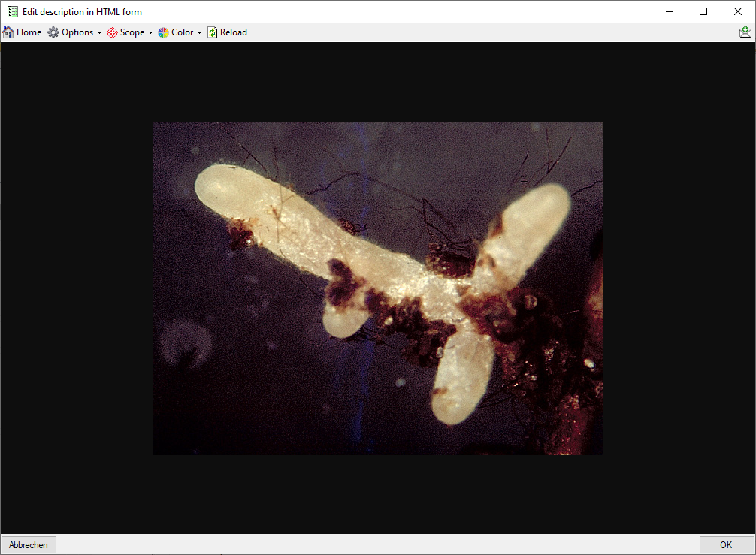This screenshot has width=756, height=555.
Task: Click the feedback mail icon at toolbar right
Action: (745, 32)
